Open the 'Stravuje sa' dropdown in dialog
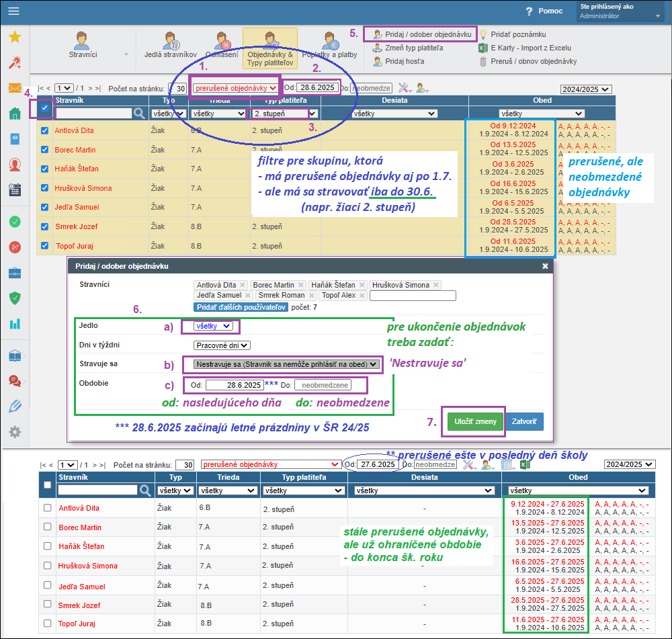 (287, 365)
